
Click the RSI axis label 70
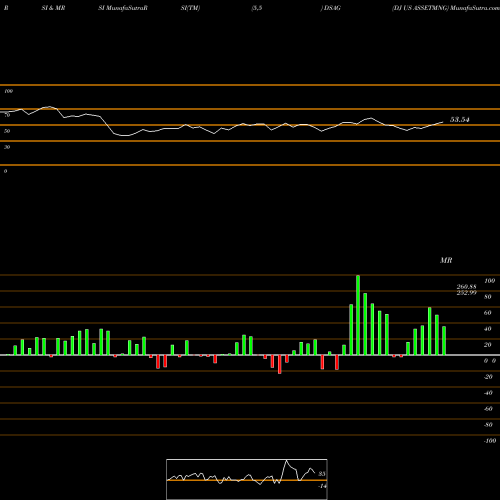click(7, 115)
